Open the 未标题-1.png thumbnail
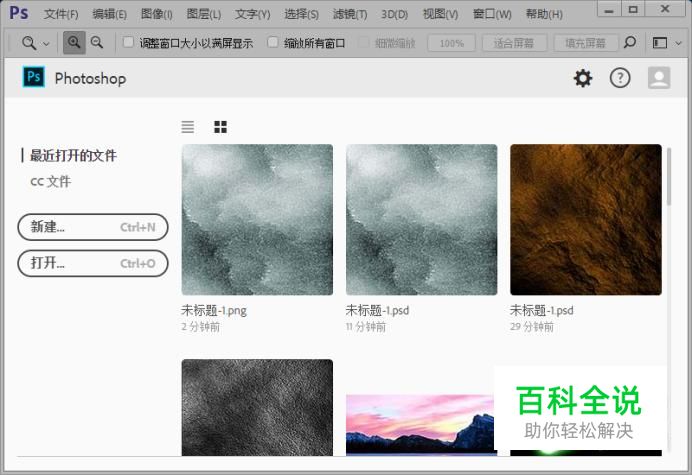 click(257, 219)
